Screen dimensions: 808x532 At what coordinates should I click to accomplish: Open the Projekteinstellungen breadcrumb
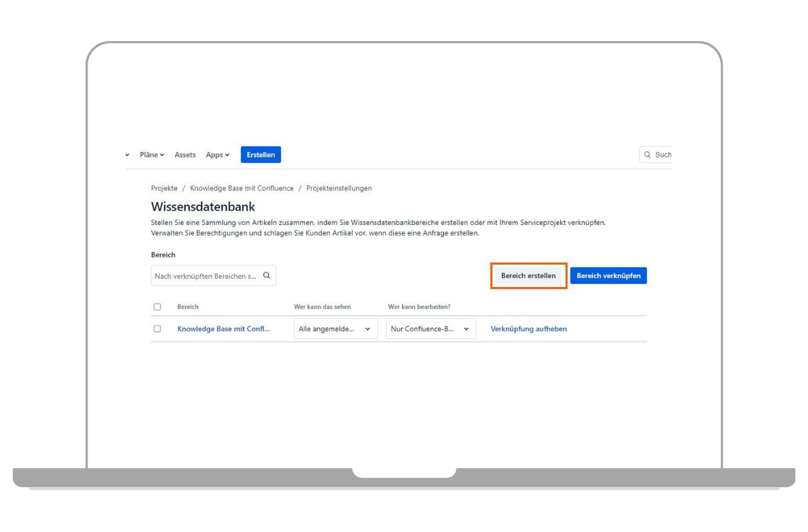[x=339, y=189]
